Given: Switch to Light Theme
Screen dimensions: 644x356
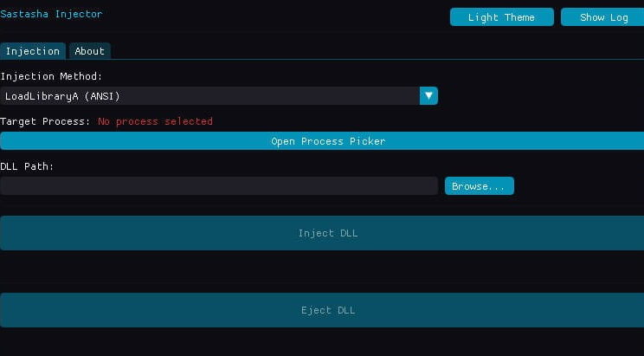Looking at the screenshot, I should (501, 17).
